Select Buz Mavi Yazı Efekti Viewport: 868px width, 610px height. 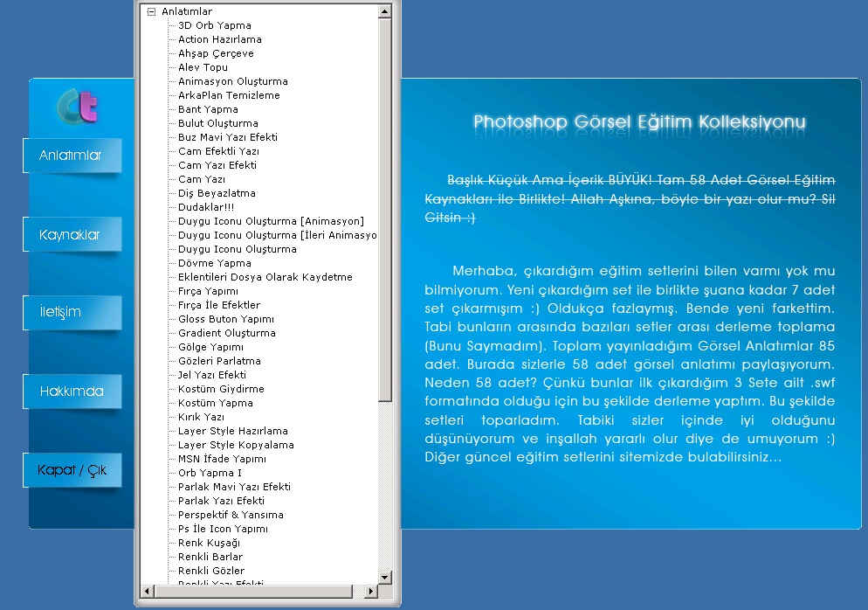pos(228,137)
